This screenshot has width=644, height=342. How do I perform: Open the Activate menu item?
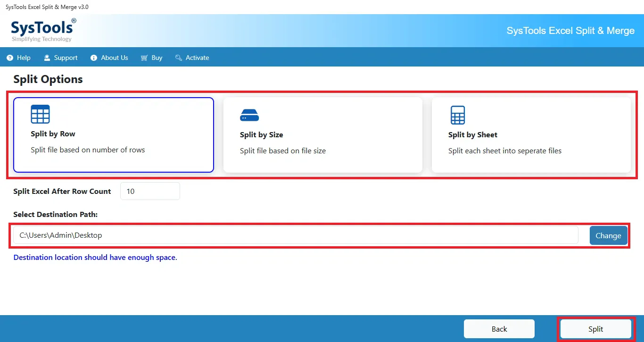192,58
